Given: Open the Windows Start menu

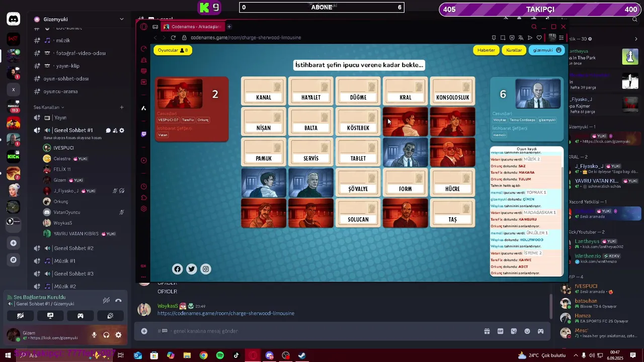Looking at the screenshot, I should (x=8, y=355).
